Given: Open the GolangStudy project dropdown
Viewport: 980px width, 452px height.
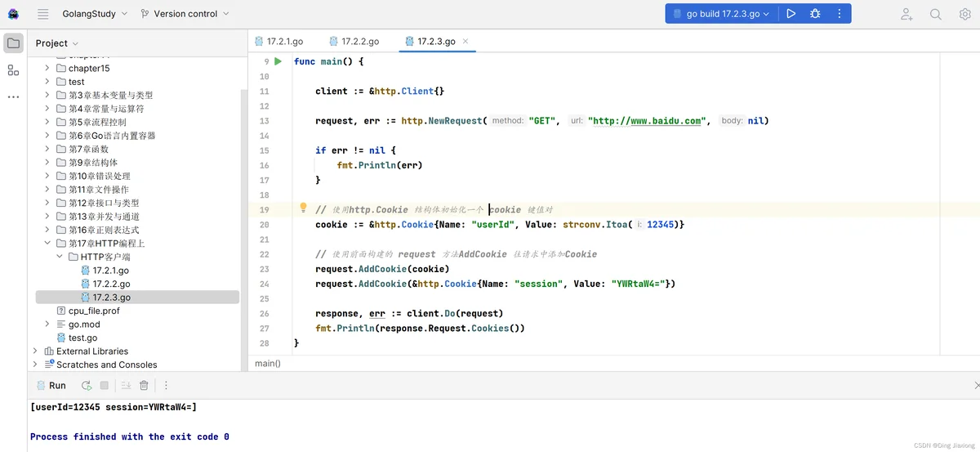Looking at the screenshot, I should coord(95,14).
